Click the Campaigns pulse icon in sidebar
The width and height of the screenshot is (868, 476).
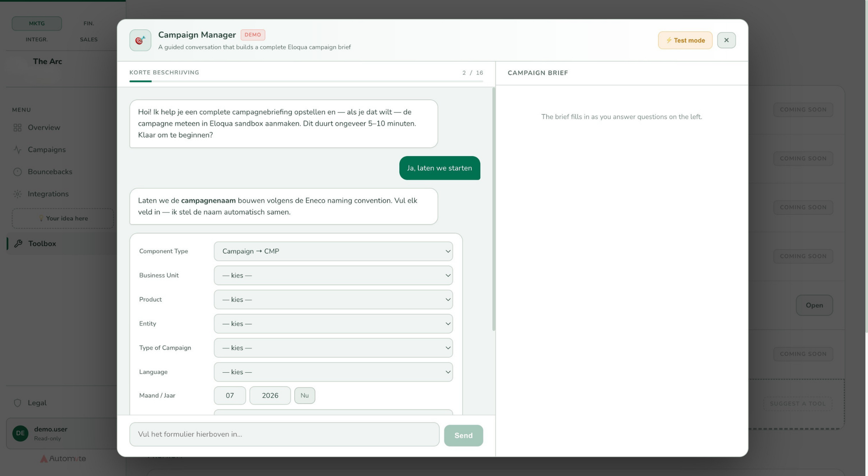17,150
